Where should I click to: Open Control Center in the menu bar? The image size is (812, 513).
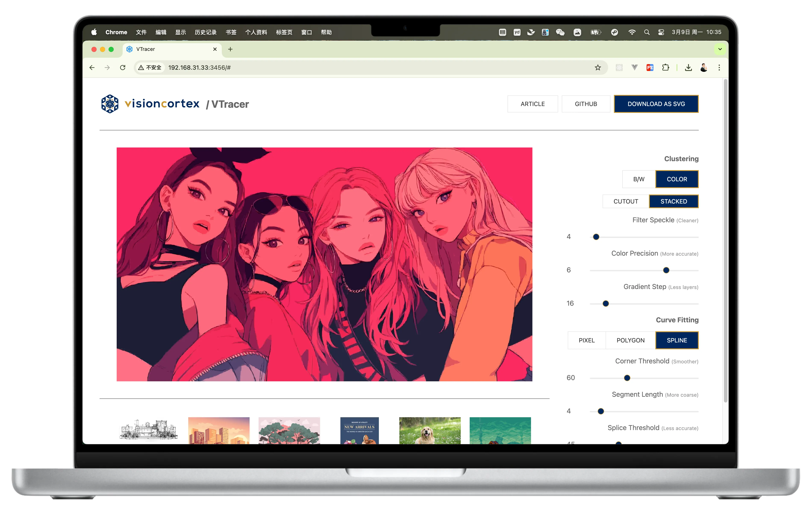(661, 32)
